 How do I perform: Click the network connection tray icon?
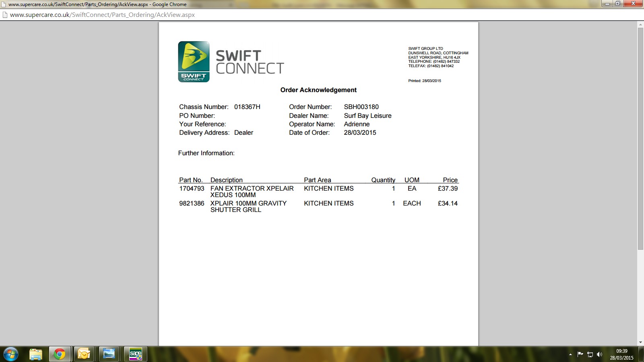point(590,354)
